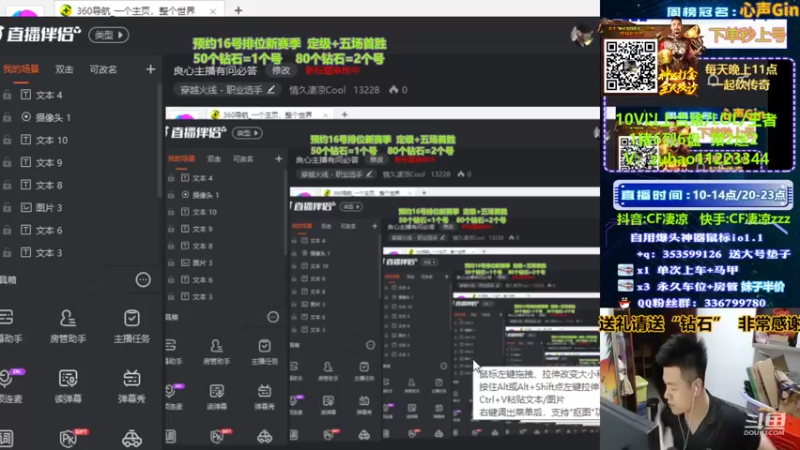Open the microphone 连麦 tool with PK badge

point(10,386)
